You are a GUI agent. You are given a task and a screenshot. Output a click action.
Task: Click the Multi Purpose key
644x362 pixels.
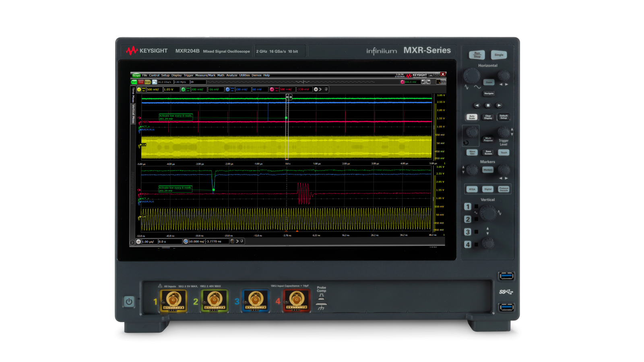click(488, 140)
